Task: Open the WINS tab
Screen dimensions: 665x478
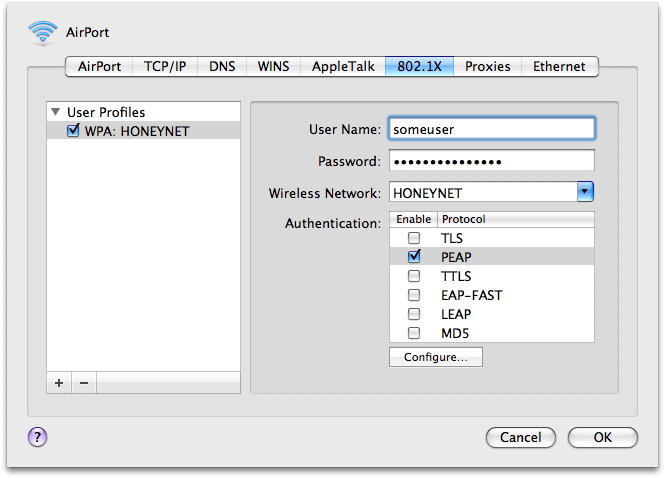Action: pos(274,67)
